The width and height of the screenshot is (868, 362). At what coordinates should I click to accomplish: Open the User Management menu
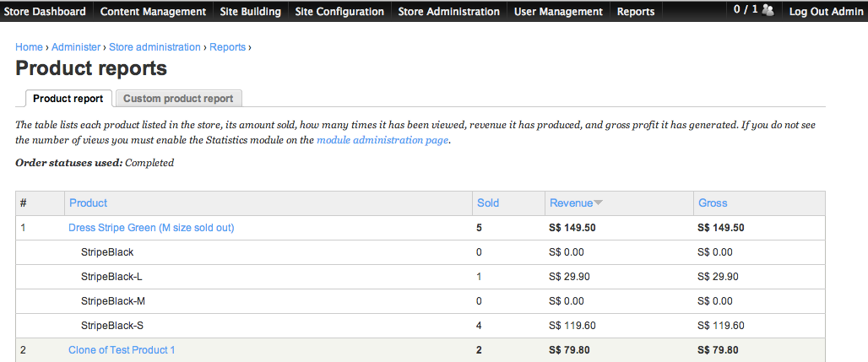(558, 12)
